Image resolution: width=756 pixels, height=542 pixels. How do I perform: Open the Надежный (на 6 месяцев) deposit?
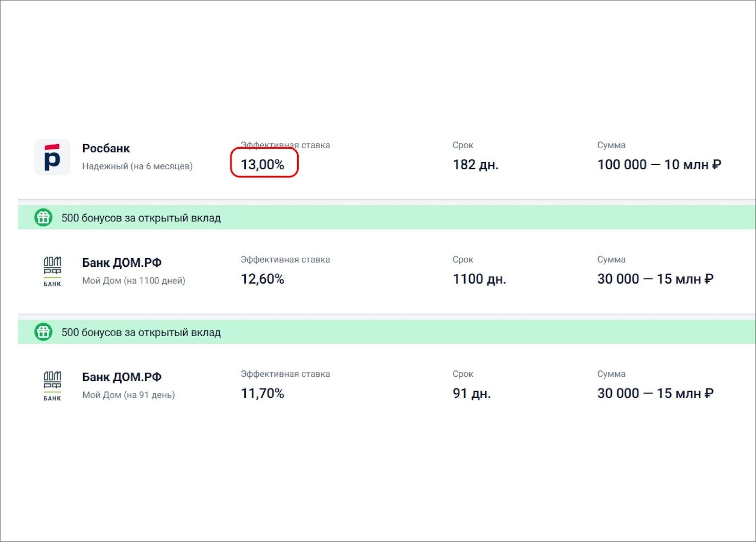pos(137,166)
